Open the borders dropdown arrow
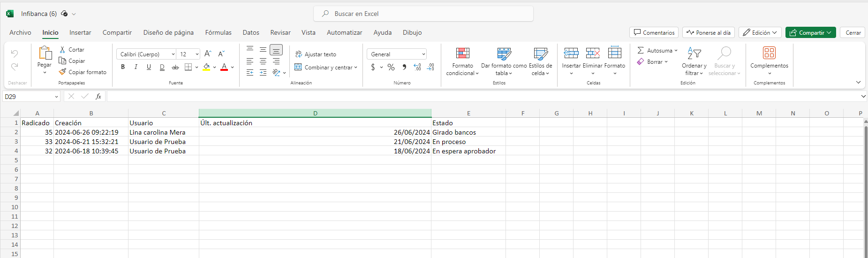 click(x=196, y=67)
